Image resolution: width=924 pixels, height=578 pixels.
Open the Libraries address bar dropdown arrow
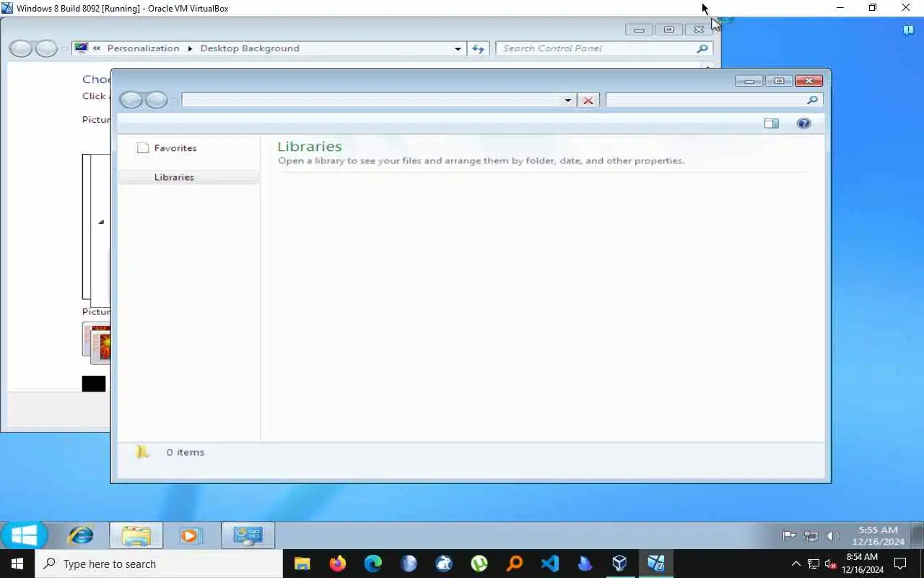(x=568, y=100)
